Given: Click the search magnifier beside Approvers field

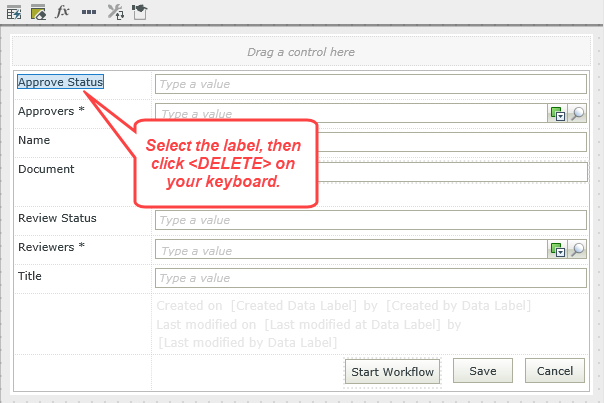Looking at the screenshot, I should (577, 113).
